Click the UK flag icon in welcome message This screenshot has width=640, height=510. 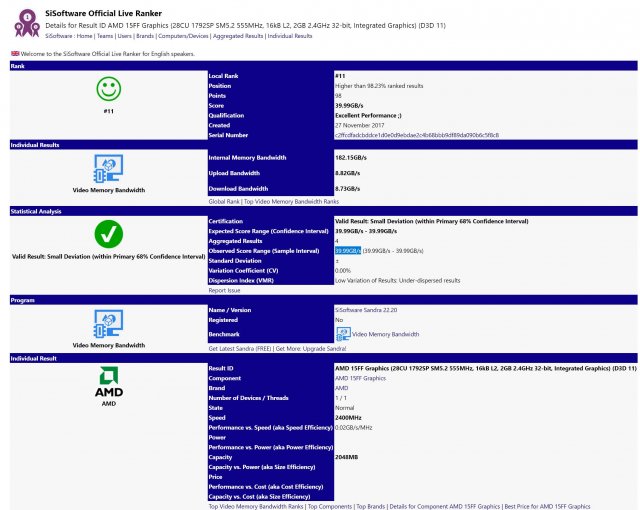pos(14,53)
